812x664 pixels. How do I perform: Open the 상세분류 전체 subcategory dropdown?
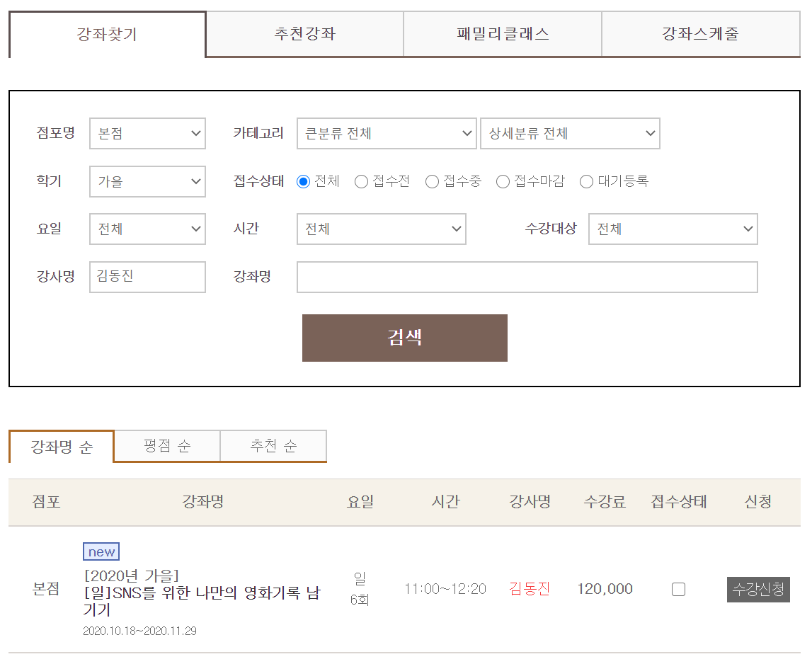click(x=570, y=133)
